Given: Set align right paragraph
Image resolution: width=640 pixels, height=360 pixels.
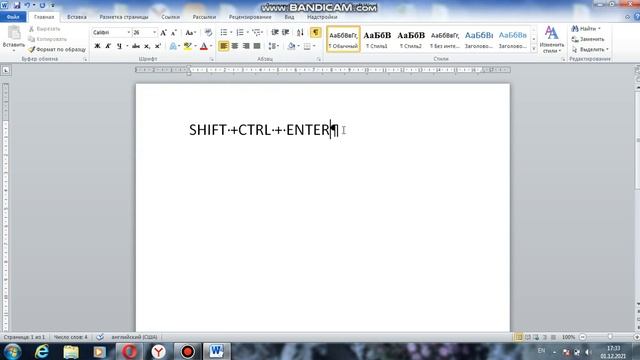Looking at the screenshot, I should (246, 46).
